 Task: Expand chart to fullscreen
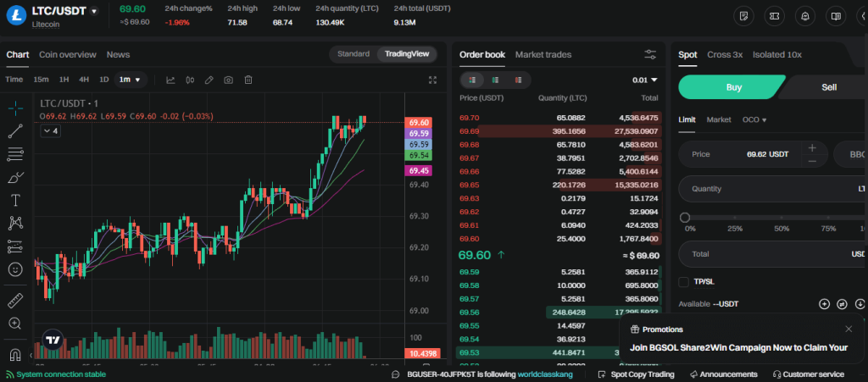point(433,80)
